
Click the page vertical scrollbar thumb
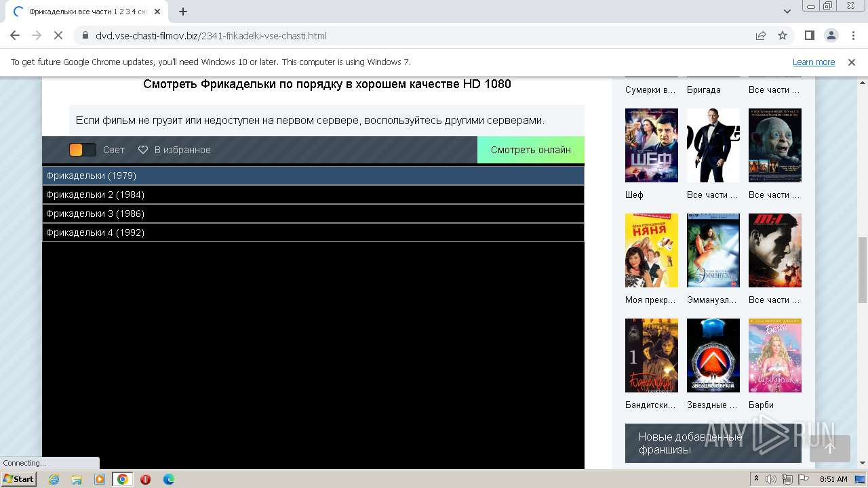pos(863,270)
